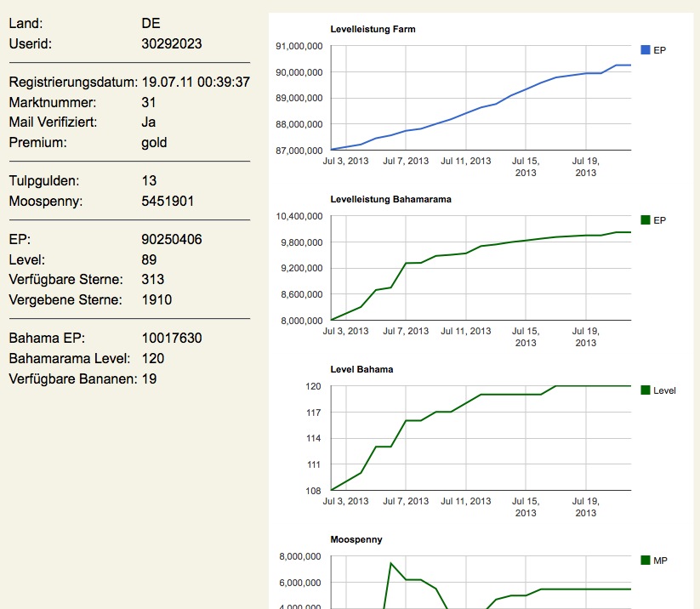The width and height of the screenshot is (700, 609).
Task: Click the Jul 11, 2013 label under Bahamarama chart
Action: [466, 331]
